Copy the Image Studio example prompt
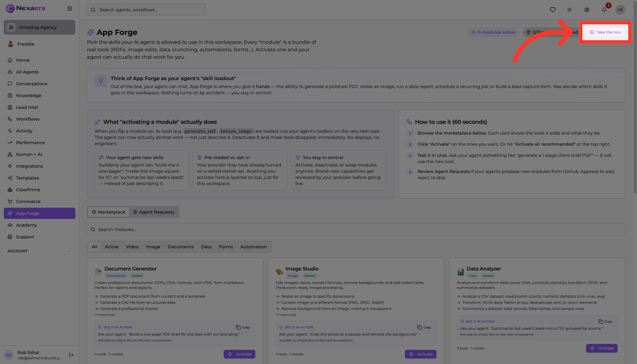Screen dimensions: 637x364 coord(424,327)
